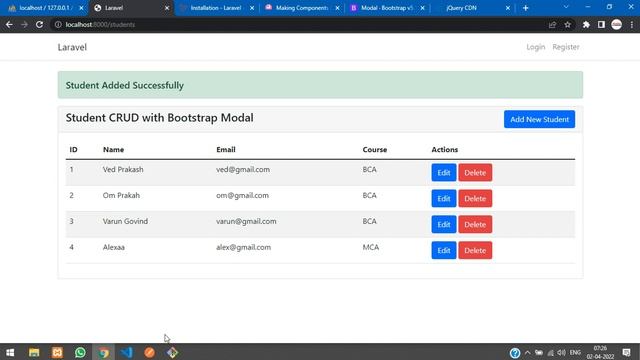Image resolution: width=640 pixels, height=360 pixels.
Task: Reload the page with refresh icon
Action: (39, 24)
